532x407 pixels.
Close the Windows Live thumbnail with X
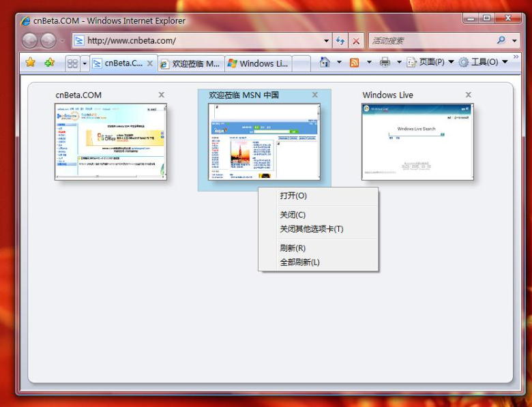pos(468,95)
